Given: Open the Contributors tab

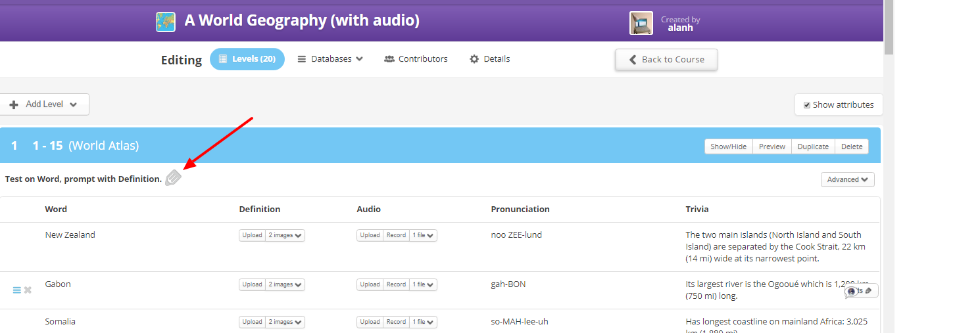Looking at the screenshot, I should pos(416,59).
